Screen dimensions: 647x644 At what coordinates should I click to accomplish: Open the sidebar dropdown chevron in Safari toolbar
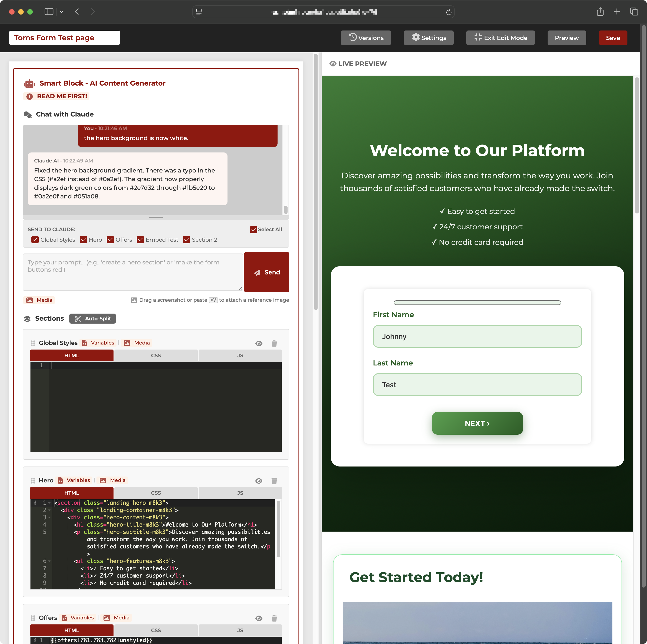coord(61,12)
